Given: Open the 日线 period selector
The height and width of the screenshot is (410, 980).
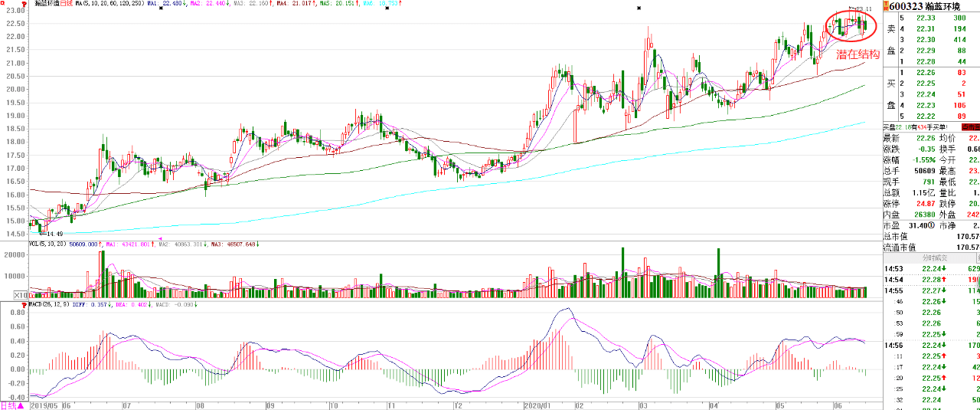Looking at the screenshot, I should [11, 405].
